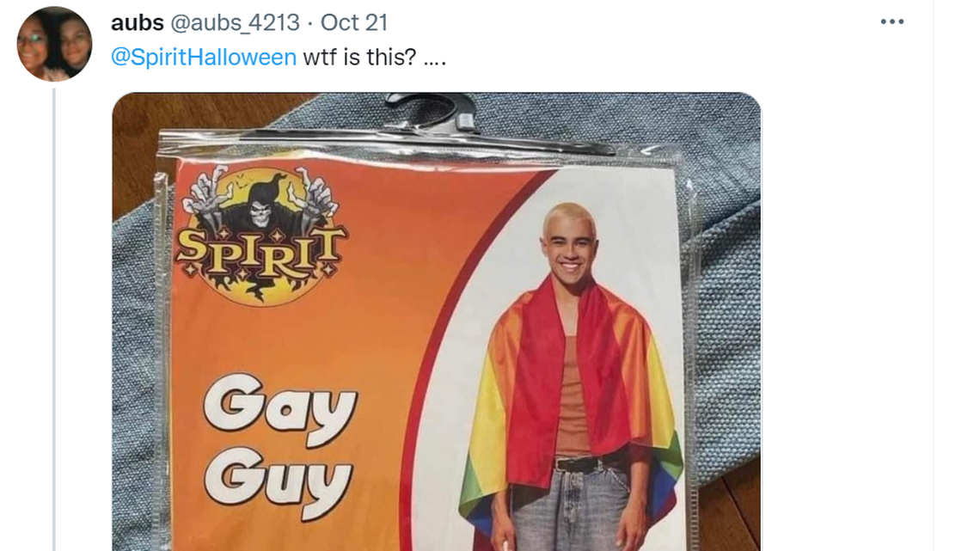Open the aubs profile avatar picture

(x=54, y=44)
